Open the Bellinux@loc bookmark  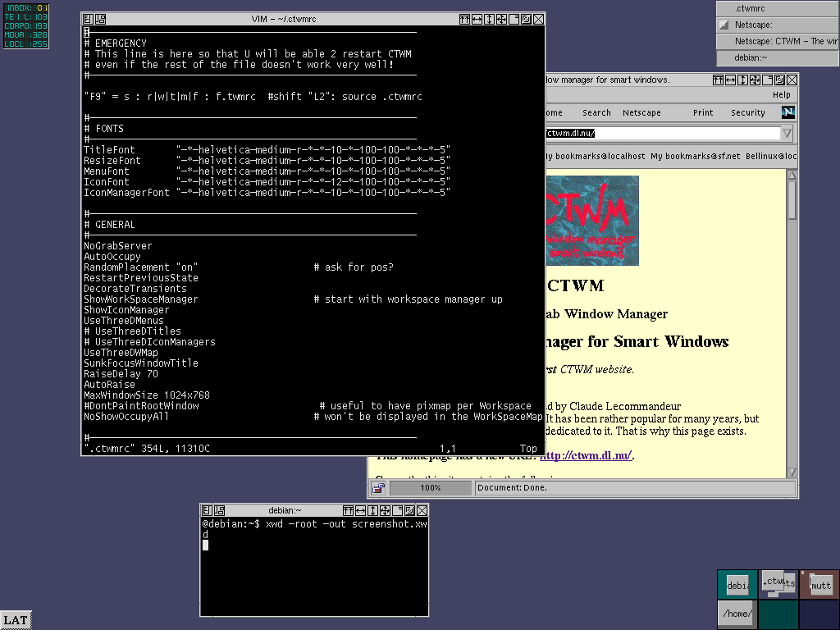point(771,157)
